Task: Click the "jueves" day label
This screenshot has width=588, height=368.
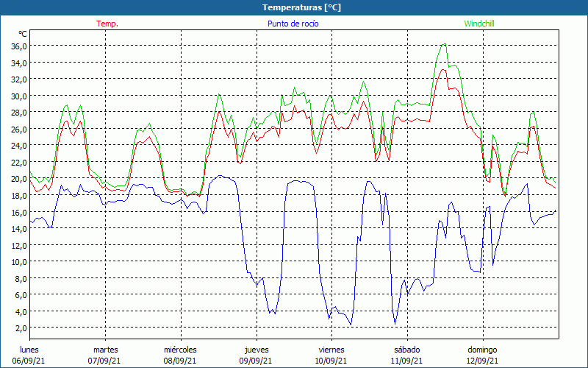Action: (257, 349)
